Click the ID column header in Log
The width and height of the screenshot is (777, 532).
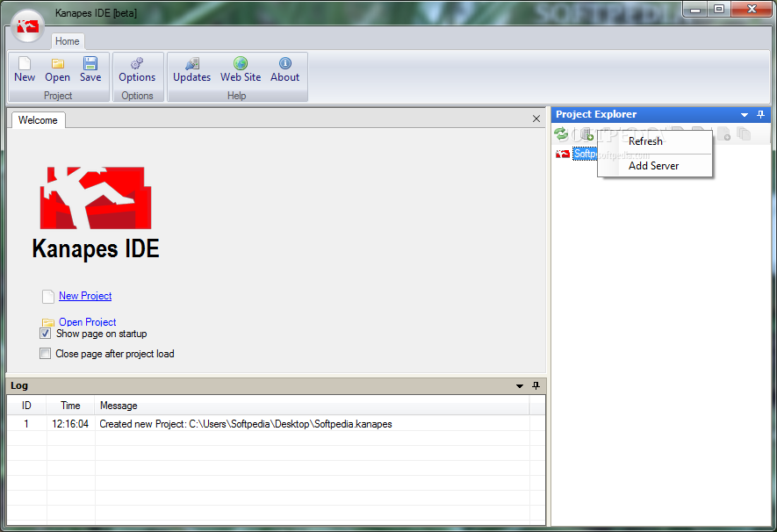[x=26, y=406]
